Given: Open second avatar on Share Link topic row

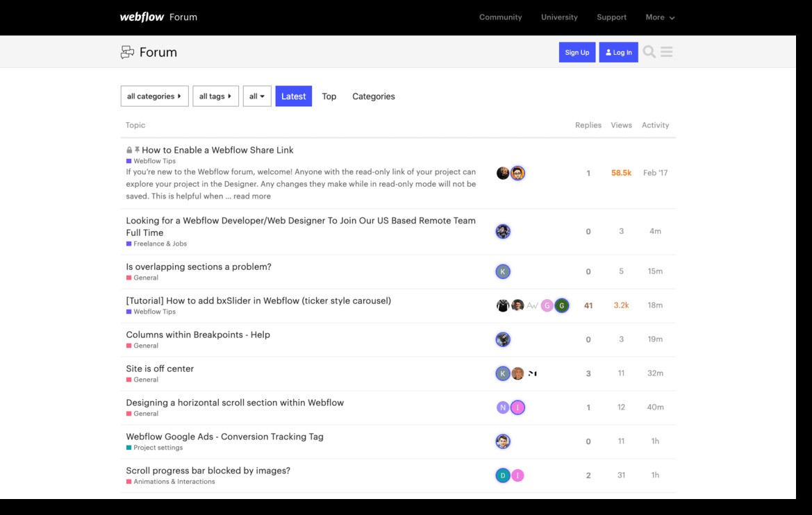Looking at the screenshot, I should click(x=518, y=173).
